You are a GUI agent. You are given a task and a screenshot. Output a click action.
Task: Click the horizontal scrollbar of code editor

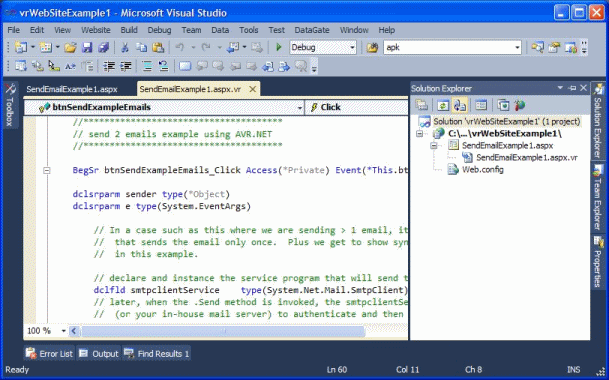tap(224, 331)
